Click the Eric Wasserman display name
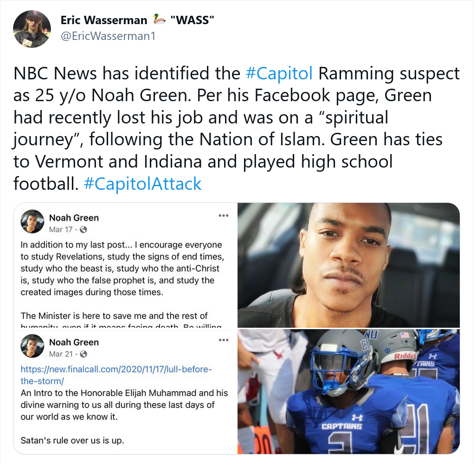Viewport: 476px width, 467px height. pos(104,20)
